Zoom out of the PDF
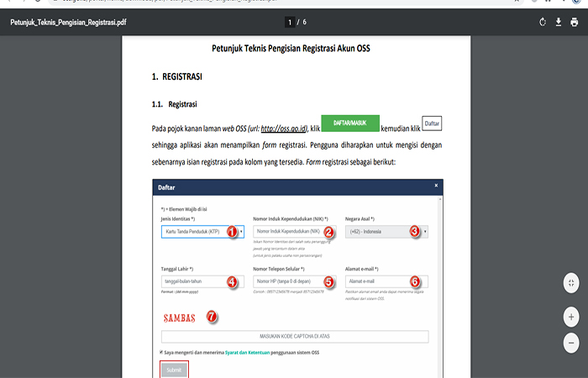 [571, 343]
